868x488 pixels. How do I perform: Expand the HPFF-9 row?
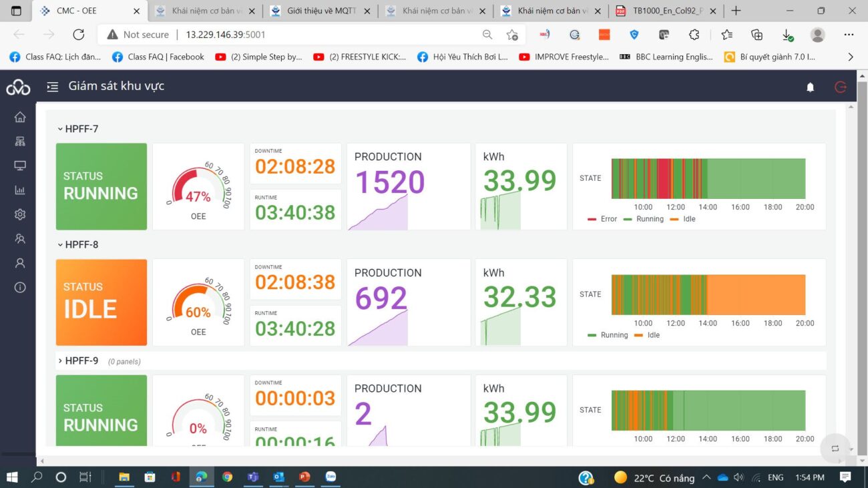tap(80, 361)
